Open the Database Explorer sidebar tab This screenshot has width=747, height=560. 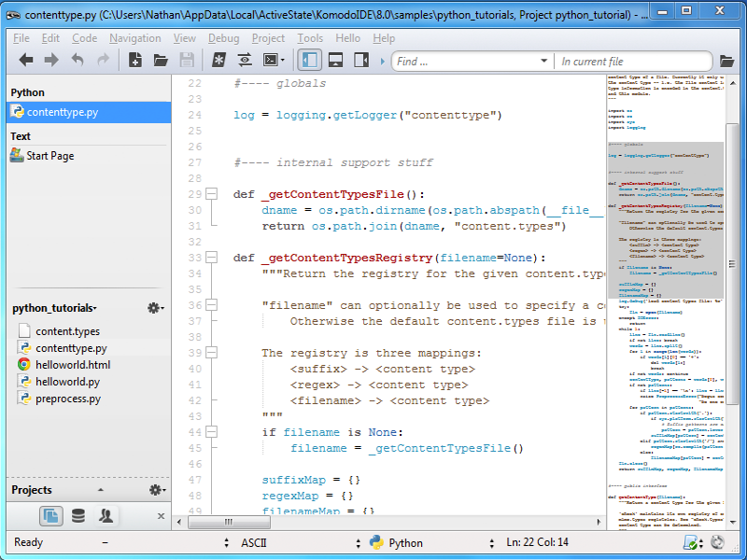78,515
